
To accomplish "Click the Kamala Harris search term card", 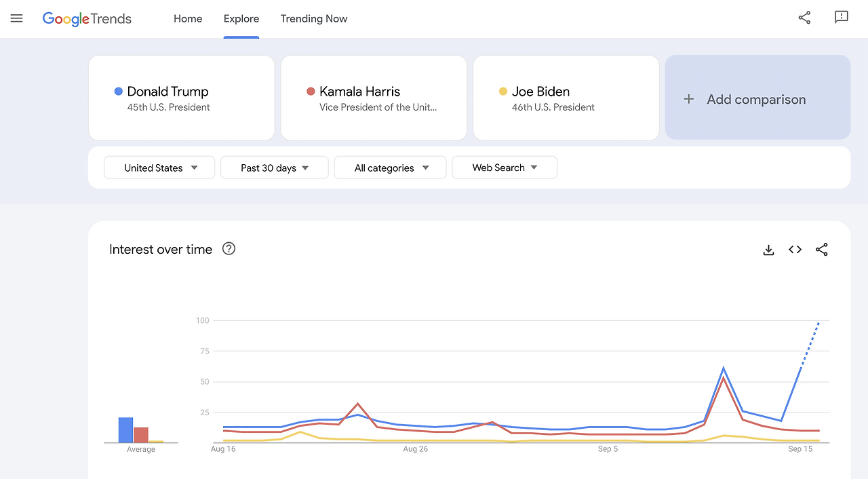I will coord(374,98).
